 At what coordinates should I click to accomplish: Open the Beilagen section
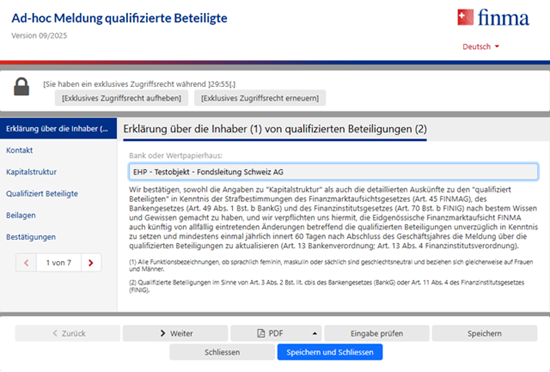click(x=21, y=215)
